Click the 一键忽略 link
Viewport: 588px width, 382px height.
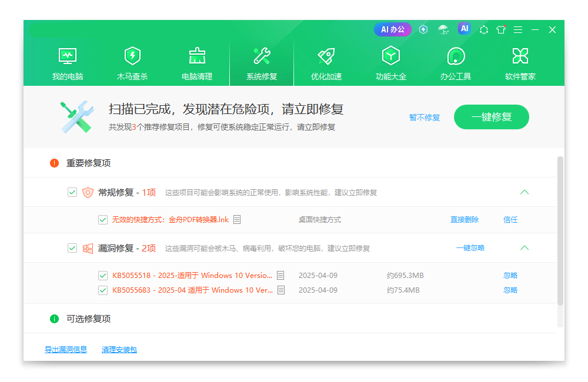[x=470, y=248]
